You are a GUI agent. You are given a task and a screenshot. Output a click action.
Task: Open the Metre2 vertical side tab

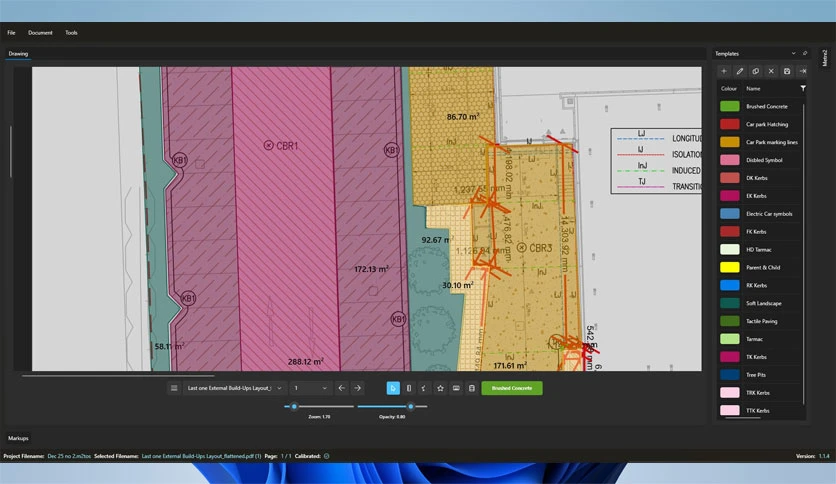click(824, 58)
